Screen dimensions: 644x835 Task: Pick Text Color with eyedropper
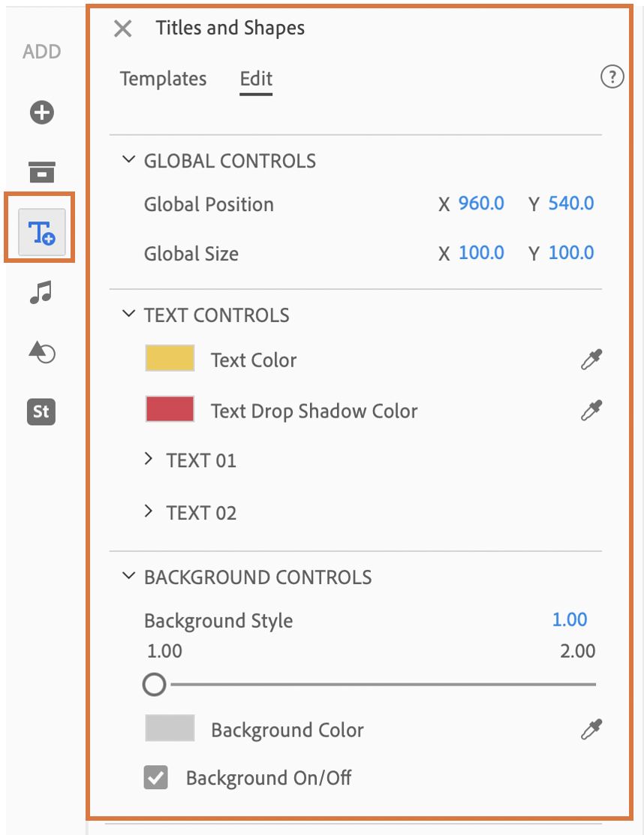click(591, 360)
